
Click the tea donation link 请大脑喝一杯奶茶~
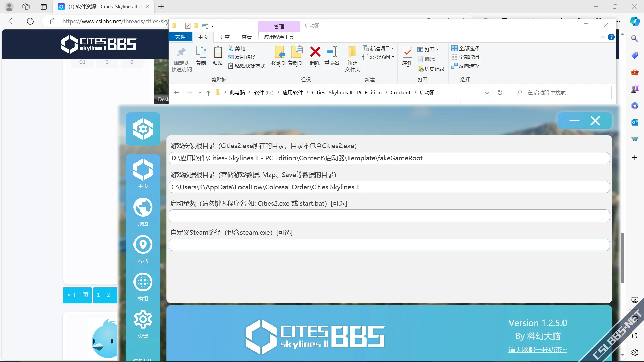point(538,350)
